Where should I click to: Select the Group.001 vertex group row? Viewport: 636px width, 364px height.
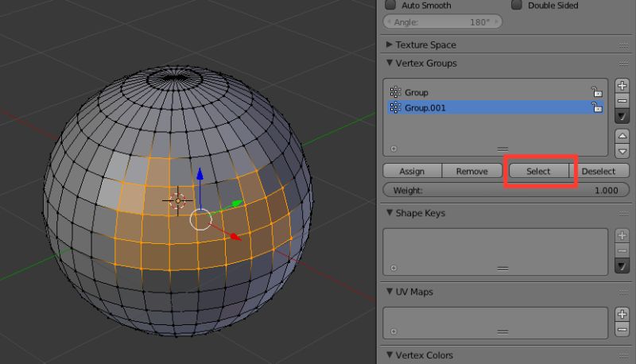point(495,108)
